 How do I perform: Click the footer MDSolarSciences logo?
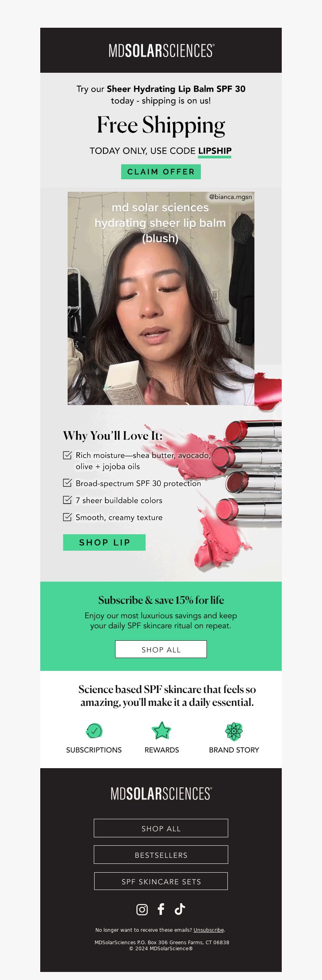coord(161,793)
